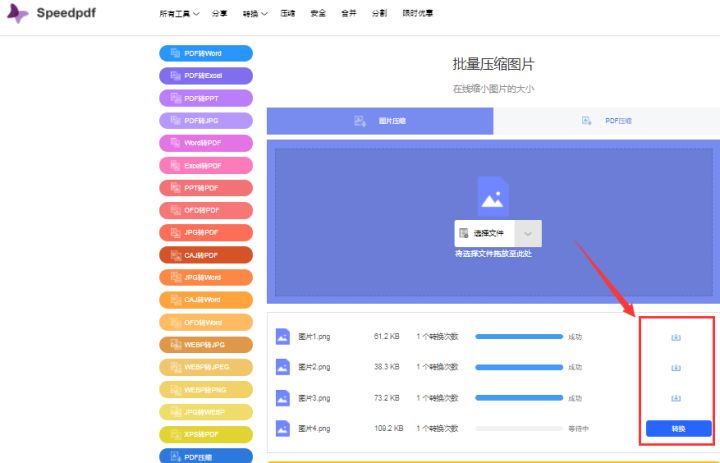Screen dimensions: 720x463
Task: Download the compressed 图片2.png
Action: click(675, 367)
